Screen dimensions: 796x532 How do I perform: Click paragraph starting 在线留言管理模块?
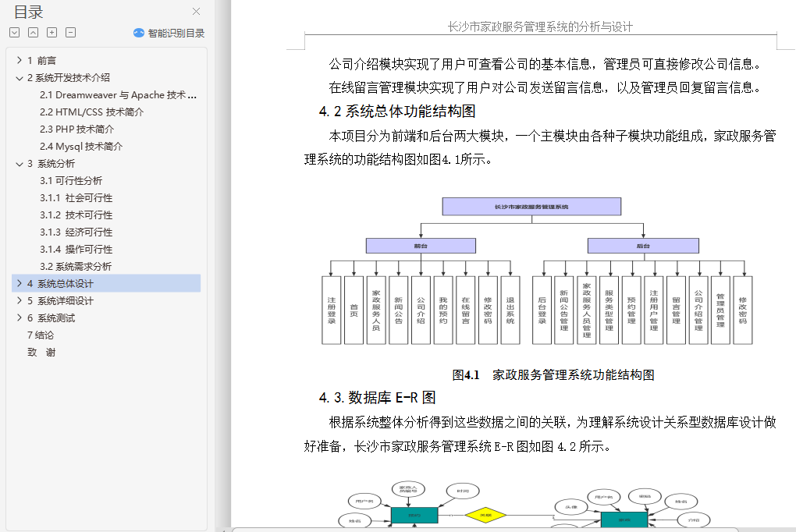click(x=545, y=88)
